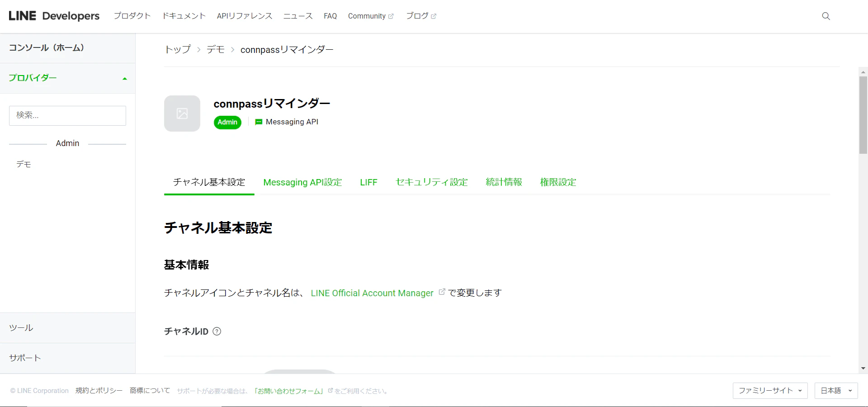The image size is (868, 407).
Task: Click the channel icon image placeholder
Action: 182,114
